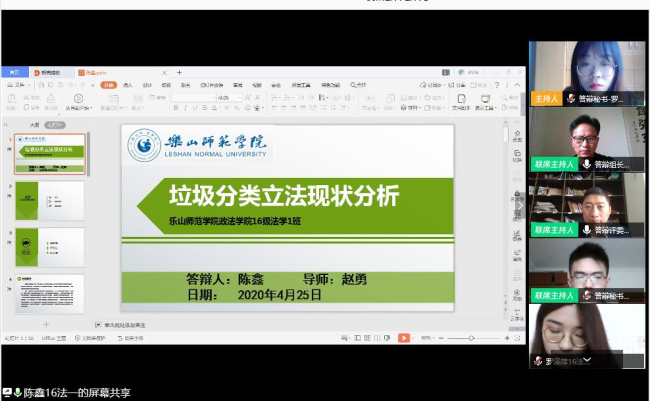Adjust the zoom slider in status bar
Viewport: 650px width, 401px height.
click(x=472, y=338)
